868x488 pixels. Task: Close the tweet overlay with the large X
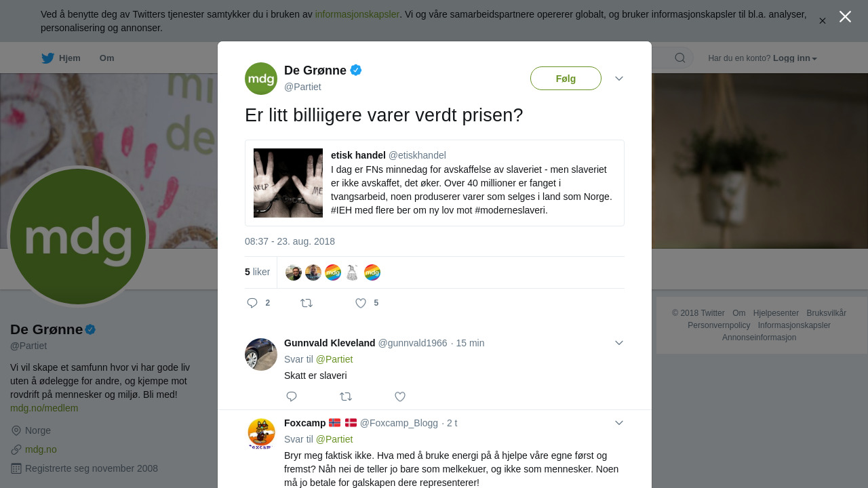[x=845, y=17]
